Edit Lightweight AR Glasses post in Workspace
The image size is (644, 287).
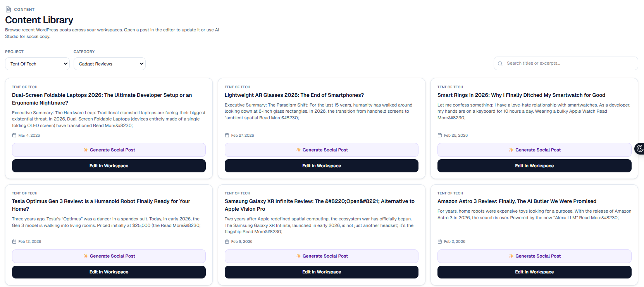click(x=322, y=166)
